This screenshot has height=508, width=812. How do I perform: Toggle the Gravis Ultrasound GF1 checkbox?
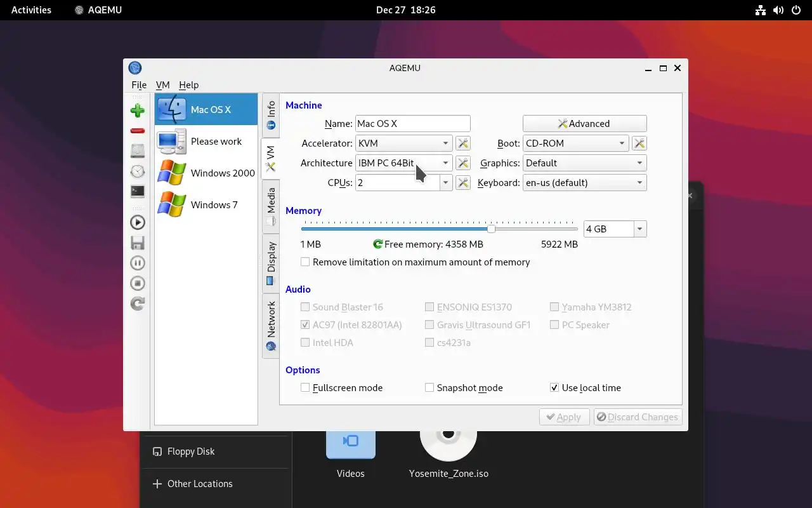pyautogui.click(x=429, y=324)
